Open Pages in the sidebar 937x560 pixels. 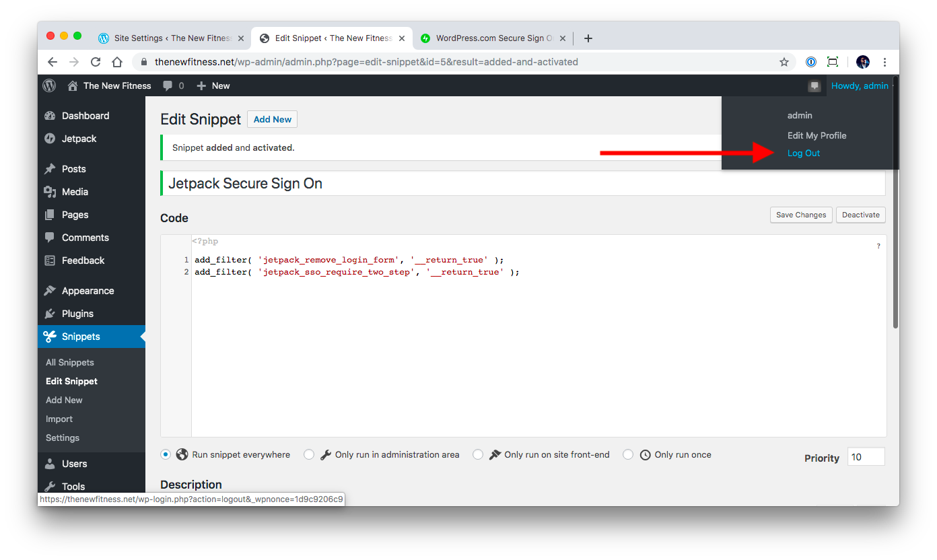pos(92,215)
